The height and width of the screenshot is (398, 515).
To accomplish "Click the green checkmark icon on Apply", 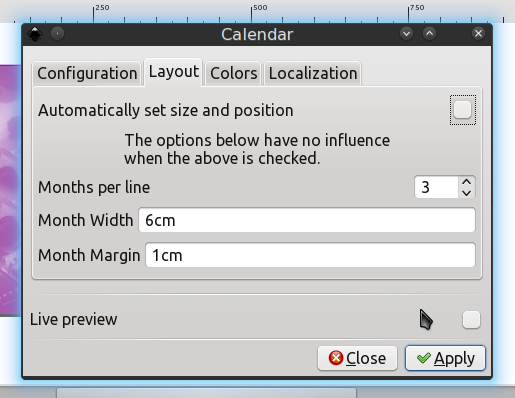I will point(424,358).
